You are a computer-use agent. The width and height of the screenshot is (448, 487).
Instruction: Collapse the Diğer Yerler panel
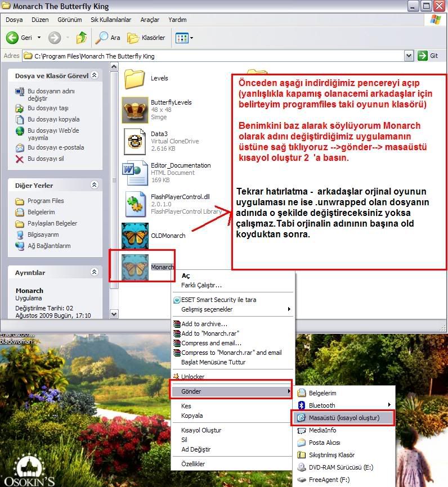pyautogui.click(x=95, y=185)
